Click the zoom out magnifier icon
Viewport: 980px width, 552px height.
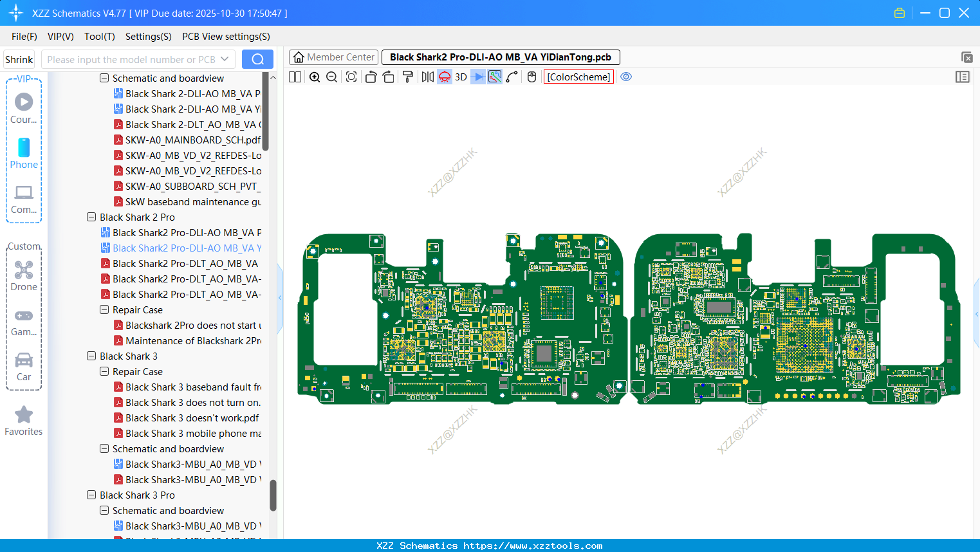pos(332,77)
